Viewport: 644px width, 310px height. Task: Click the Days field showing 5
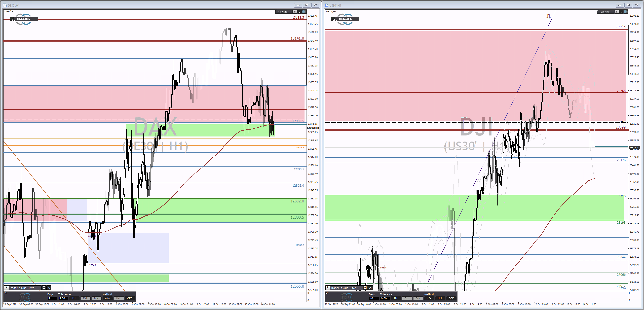point(52,298)
